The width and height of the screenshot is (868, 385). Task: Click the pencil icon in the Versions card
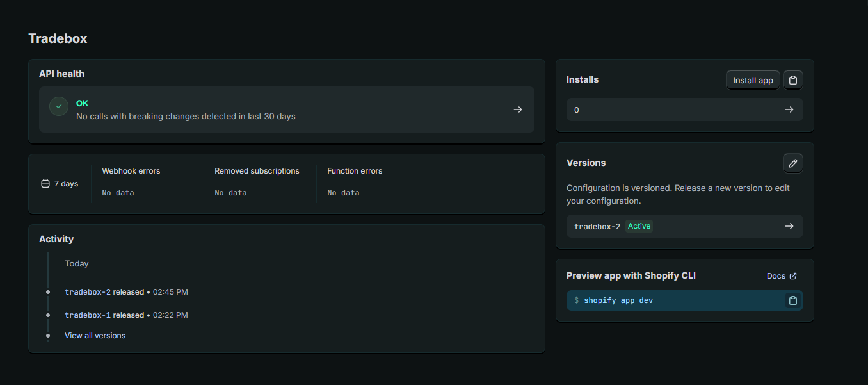[x=793, y=163]
